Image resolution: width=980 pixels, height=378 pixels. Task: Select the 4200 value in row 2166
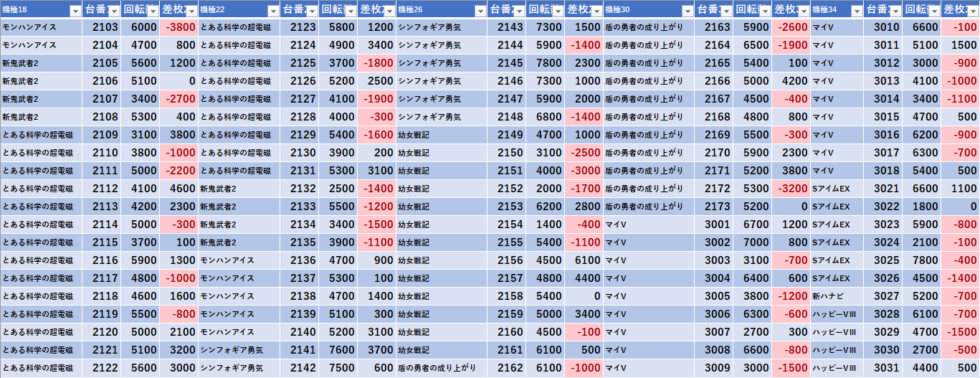coord(791,81)
